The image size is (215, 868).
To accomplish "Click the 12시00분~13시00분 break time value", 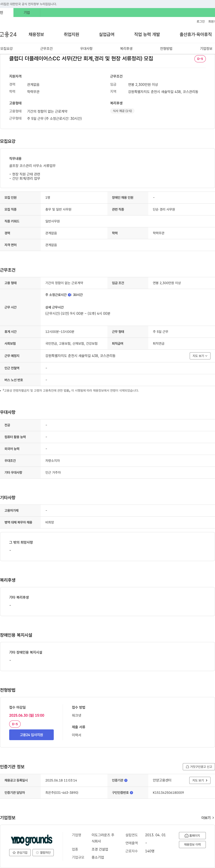I will pos(60,332).
